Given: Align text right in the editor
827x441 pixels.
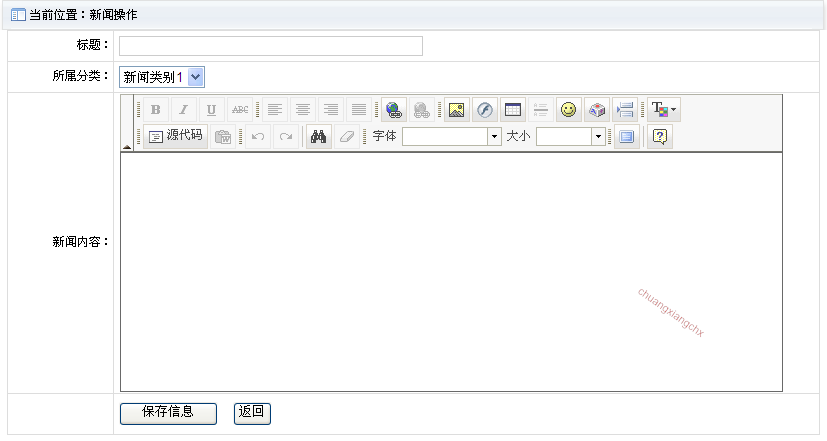Looking at the screenshot, I should [x=331, y=109].
